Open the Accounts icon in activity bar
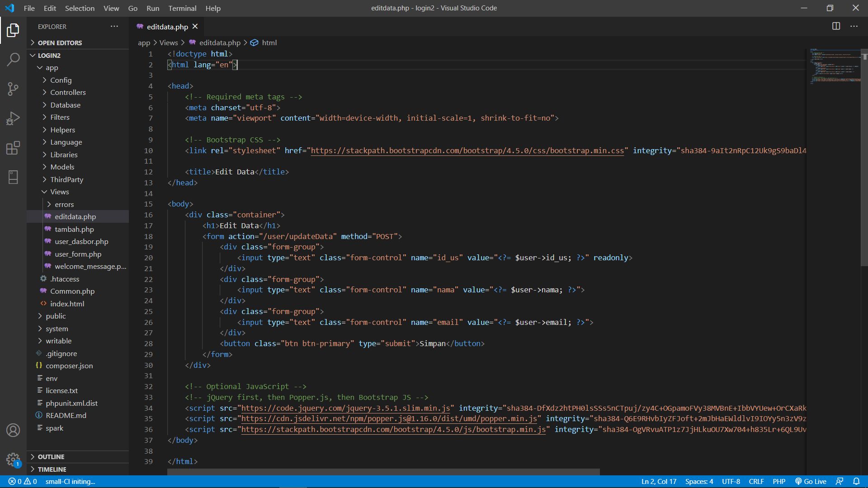 [x=13, y=430]
